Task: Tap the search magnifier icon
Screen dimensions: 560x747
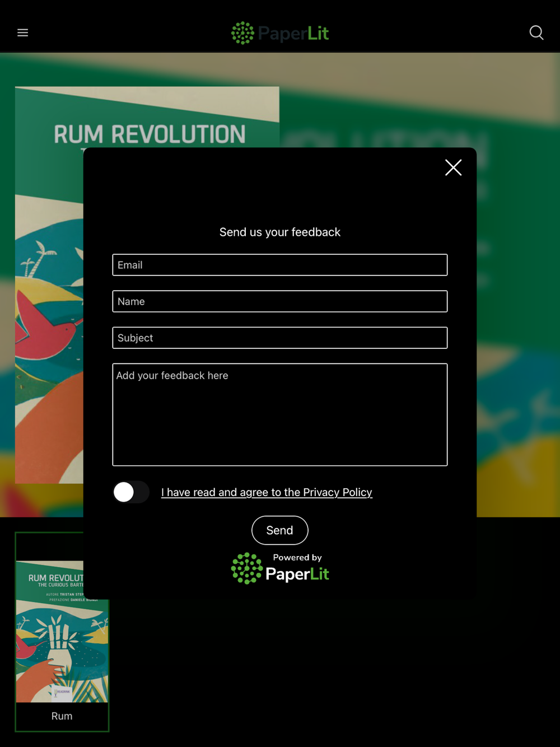Action: (536, 32)
